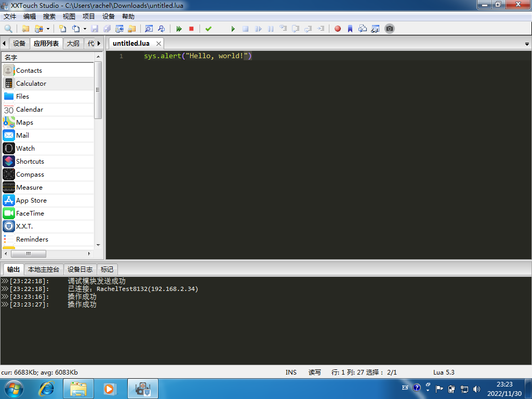Select X.X.T. in the app list
Image resolution: width=532 pixels, height=399 pixels.
click(x=24, y=227)
